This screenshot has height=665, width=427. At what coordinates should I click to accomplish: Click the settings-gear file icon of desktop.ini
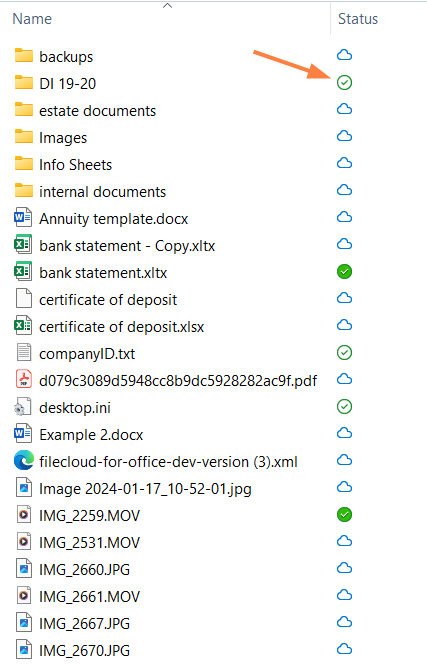[23, 407]
